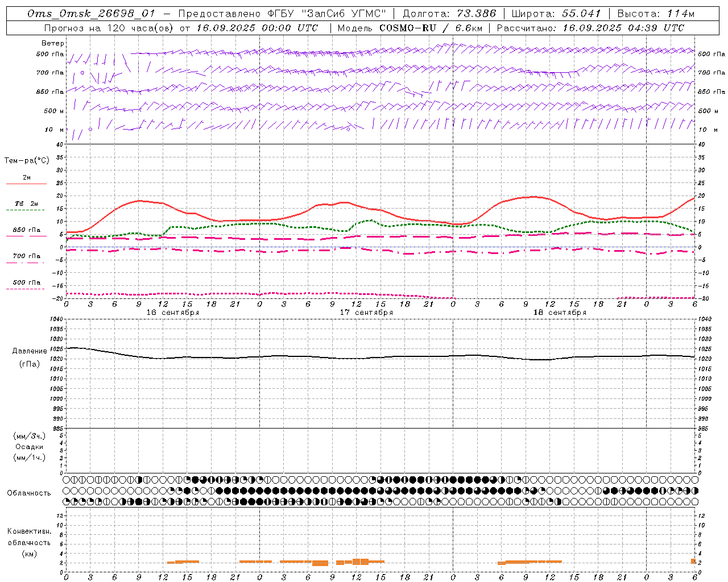This screenshot has height=582, width=728.
Task: Click the 500 гПа entry in temperature legend
Action: point(26,282)
